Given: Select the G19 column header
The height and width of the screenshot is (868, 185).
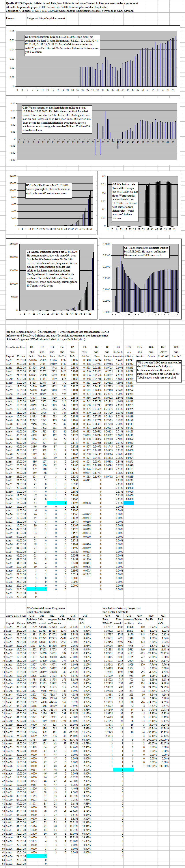Looking at the screenshot, I should coord(139,615).
